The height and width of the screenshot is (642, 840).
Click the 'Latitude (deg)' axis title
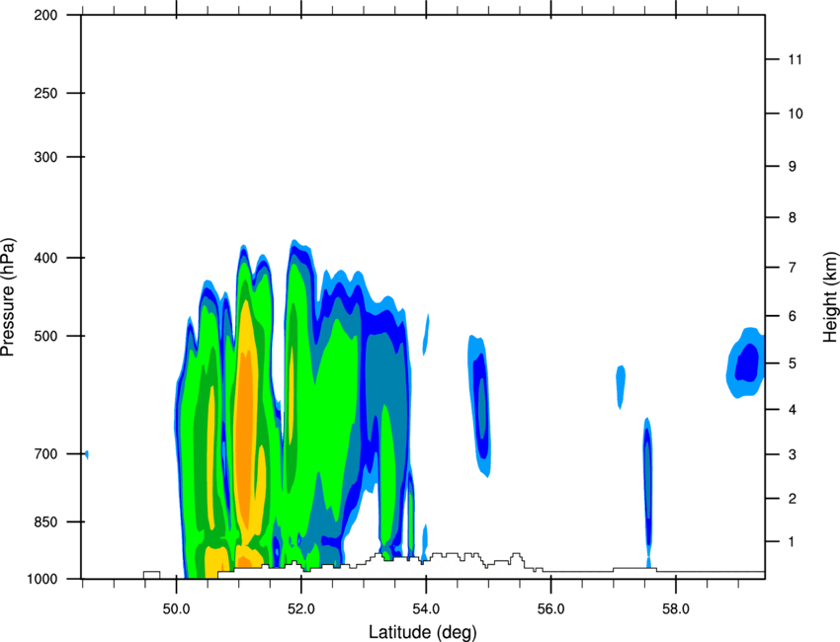click(423, 632)
